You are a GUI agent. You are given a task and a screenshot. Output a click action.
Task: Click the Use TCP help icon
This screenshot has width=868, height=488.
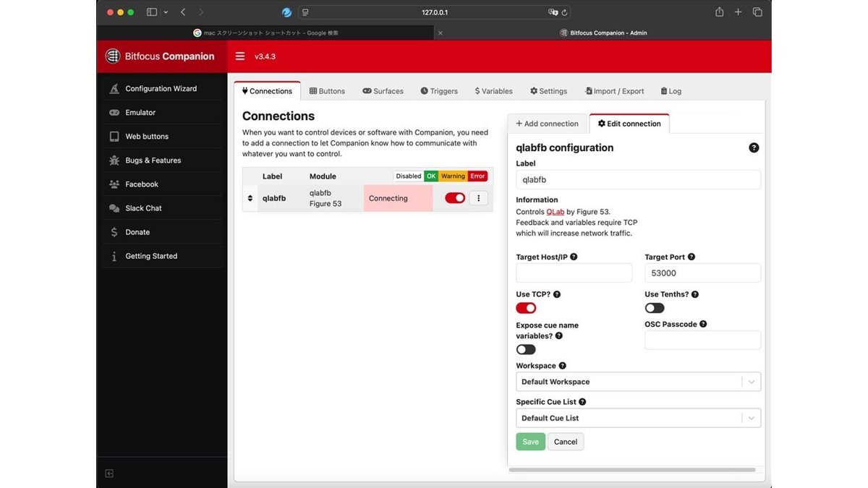557,294
